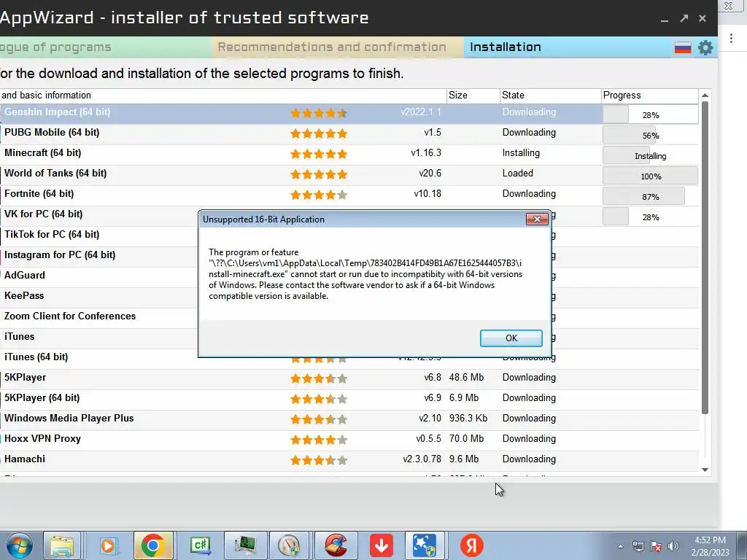
Task: Click the Fortnite four-star rating
Action: pyautogui.click(x=319, y=195)
